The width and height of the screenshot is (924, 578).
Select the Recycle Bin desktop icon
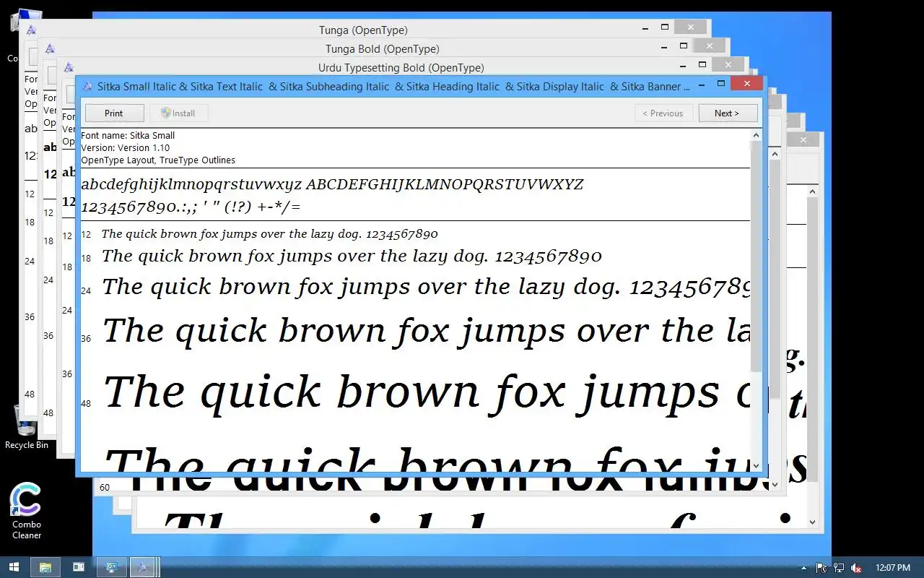click(26, 426)
